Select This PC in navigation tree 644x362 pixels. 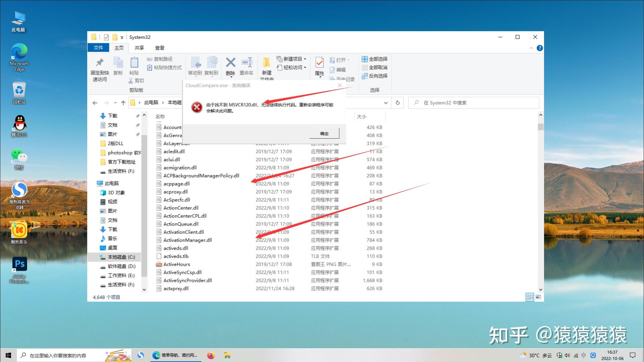[x=108, y=183]
